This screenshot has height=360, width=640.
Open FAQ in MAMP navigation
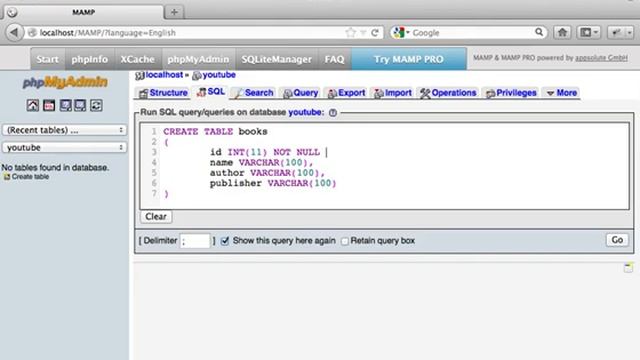335,59
